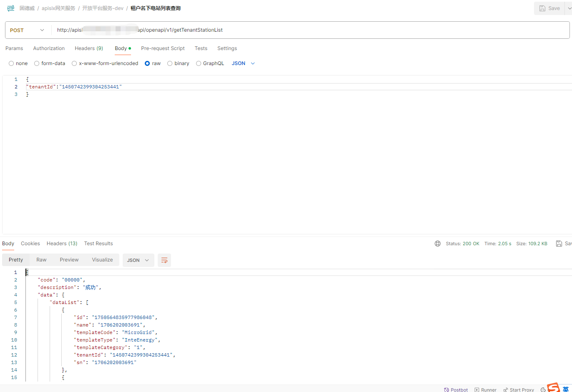Image resolution: width=572 pixels, height=392 pixels.
Task: Open the response format JSON dropdown
Action: point(138,260)
